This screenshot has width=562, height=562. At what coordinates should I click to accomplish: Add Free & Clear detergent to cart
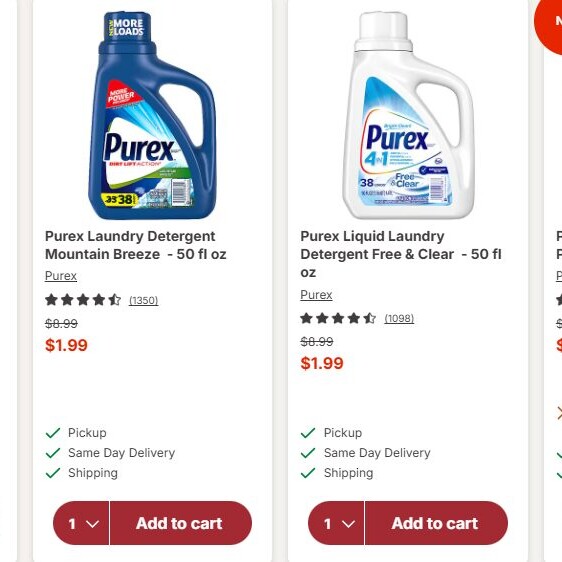(x=436, y=523)
